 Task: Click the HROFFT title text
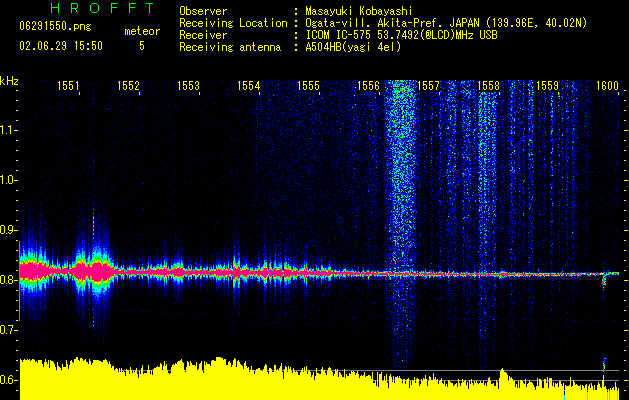103,8
